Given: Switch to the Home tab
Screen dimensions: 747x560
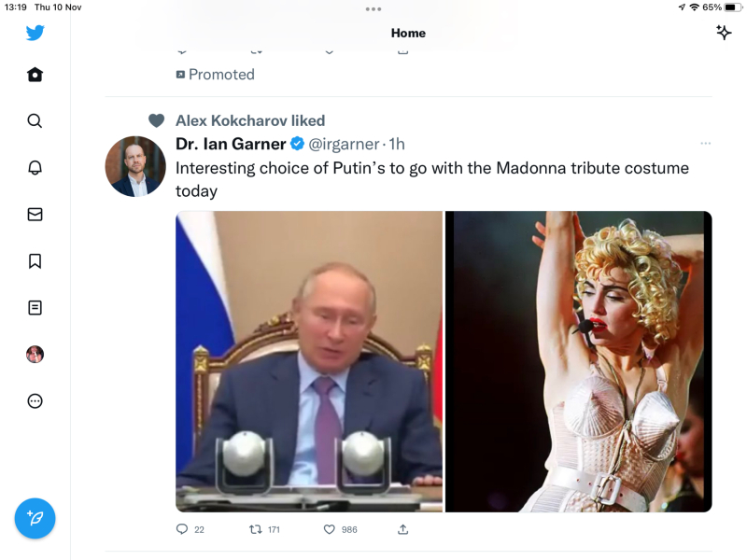Looking at the screenshot, I should pos(408,32).
